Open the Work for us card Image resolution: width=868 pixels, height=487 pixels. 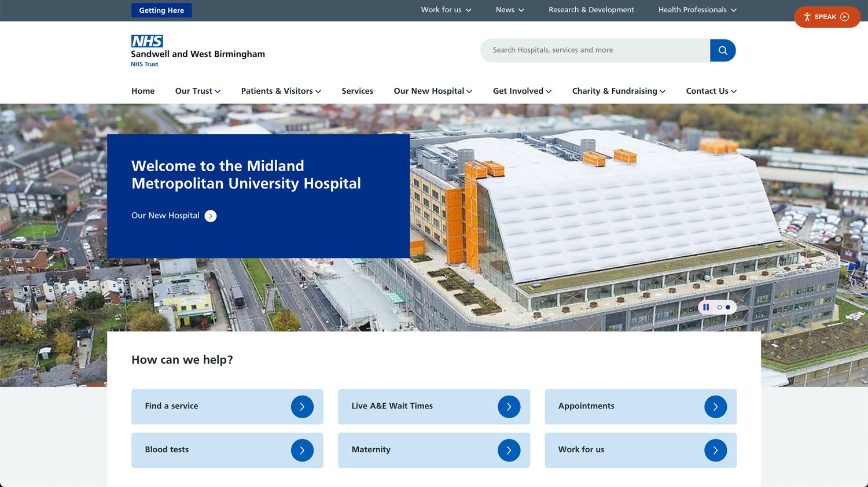pos(641,450)
